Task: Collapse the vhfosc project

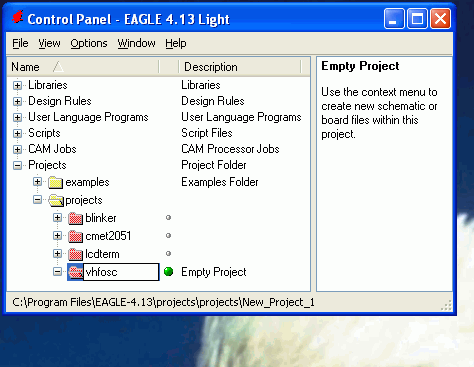Action: click(x=57, y=272)
